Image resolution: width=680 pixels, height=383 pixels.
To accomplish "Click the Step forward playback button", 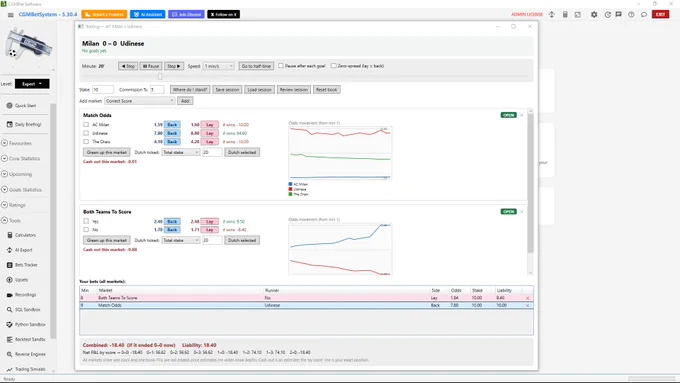I will (x=174, y=66).
